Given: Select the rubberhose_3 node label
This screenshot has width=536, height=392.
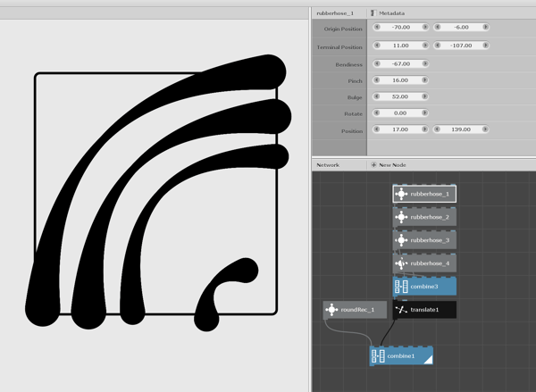Looking at the screenshot, I should coord(430,240).
